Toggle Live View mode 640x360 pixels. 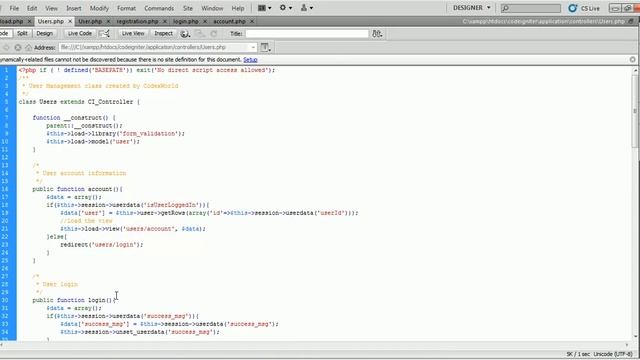point(133,33)
